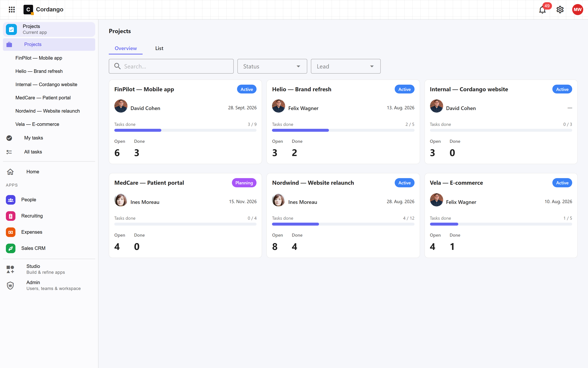Screen dimensions: 588x368
Task: Open the Recruiting app icon
Action: 11,216
